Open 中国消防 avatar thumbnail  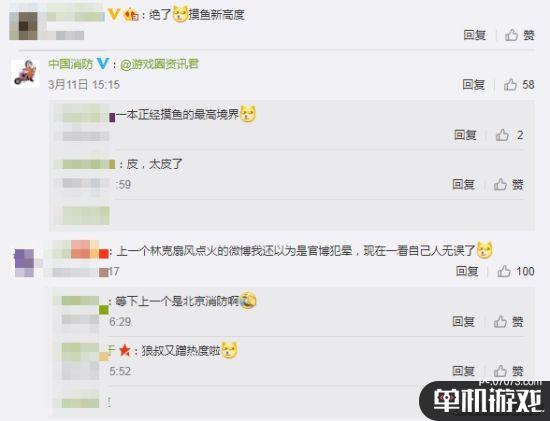click(25, 73)
